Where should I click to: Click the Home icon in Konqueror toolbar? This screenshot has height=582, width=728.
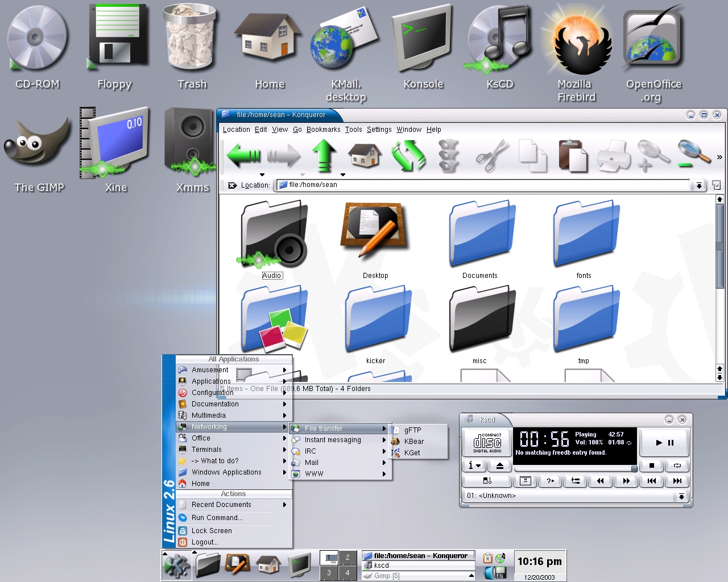[365, 155]
